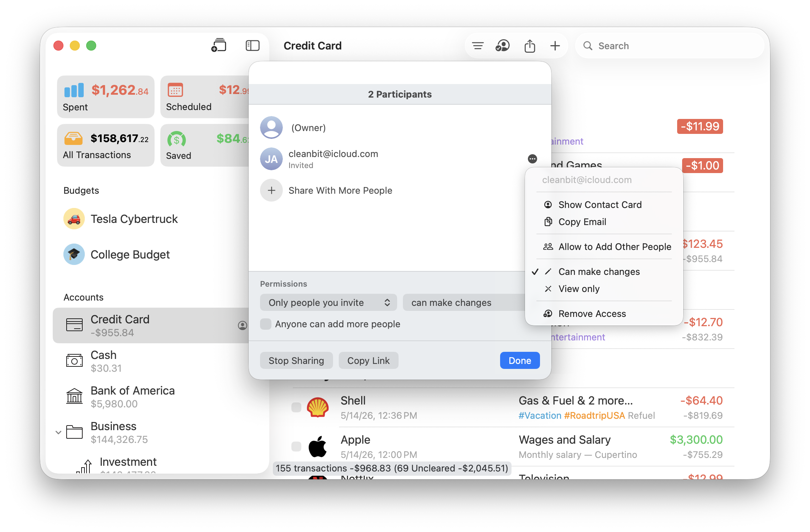Image resolution: width=810 pixels, height=532 pixels.
Task: Click the Tesla Cybertruck car icon
Action: (74, 219)
